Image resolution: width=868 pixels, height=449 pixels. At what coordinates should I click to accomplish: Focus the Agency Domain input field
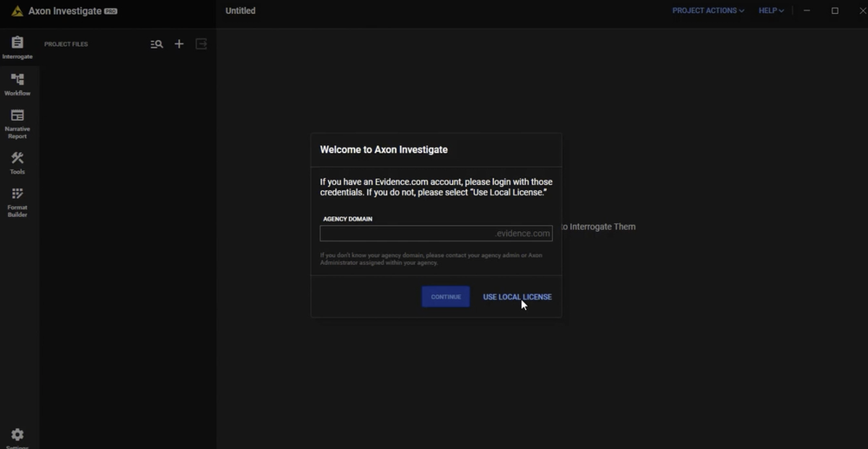436,233
